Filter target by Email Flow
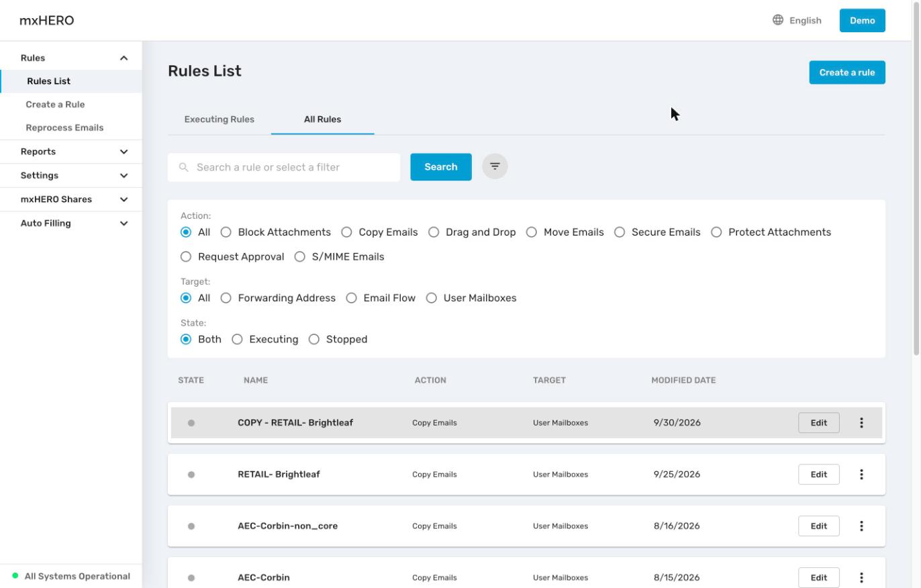Screen dimensions: 921x588 pyautogui.click(x=351, y=298)
